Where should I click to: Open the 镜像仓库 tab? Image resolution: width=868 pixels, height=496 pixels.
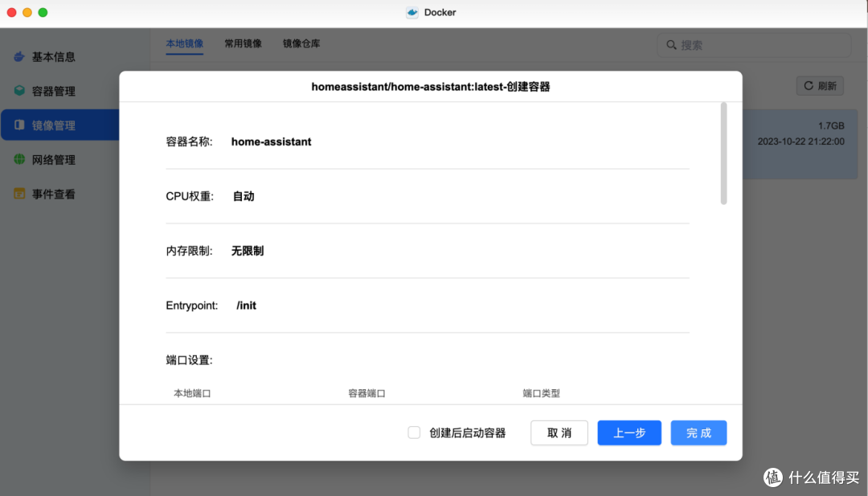click(x=301, y=43)
